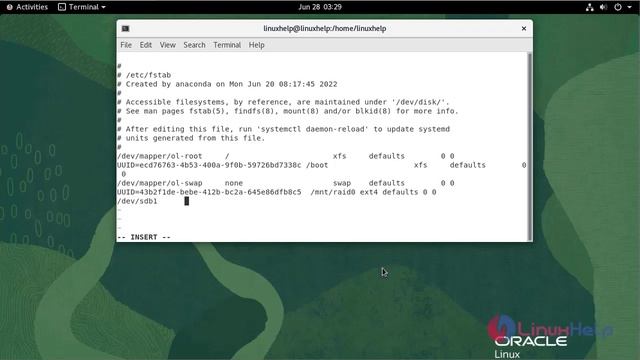Expand the system menu arrow
The image size is (640, 360).
(x=629, y=7)
